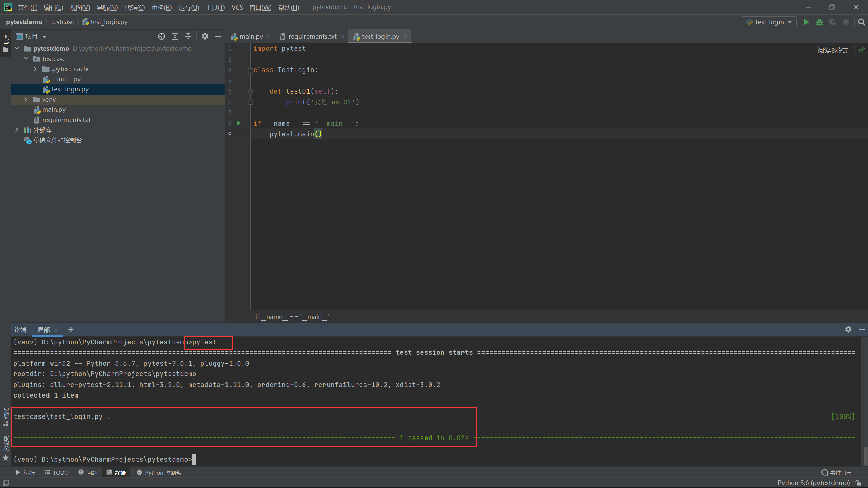
Task: Open the Python console panel
Action: pos(159,472)
